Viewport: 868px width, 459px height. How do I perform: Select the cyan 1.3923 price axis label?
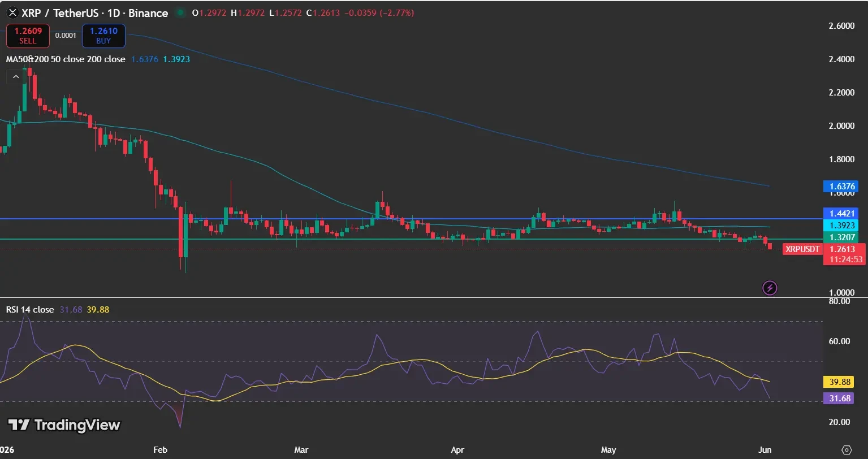(841, 225)
